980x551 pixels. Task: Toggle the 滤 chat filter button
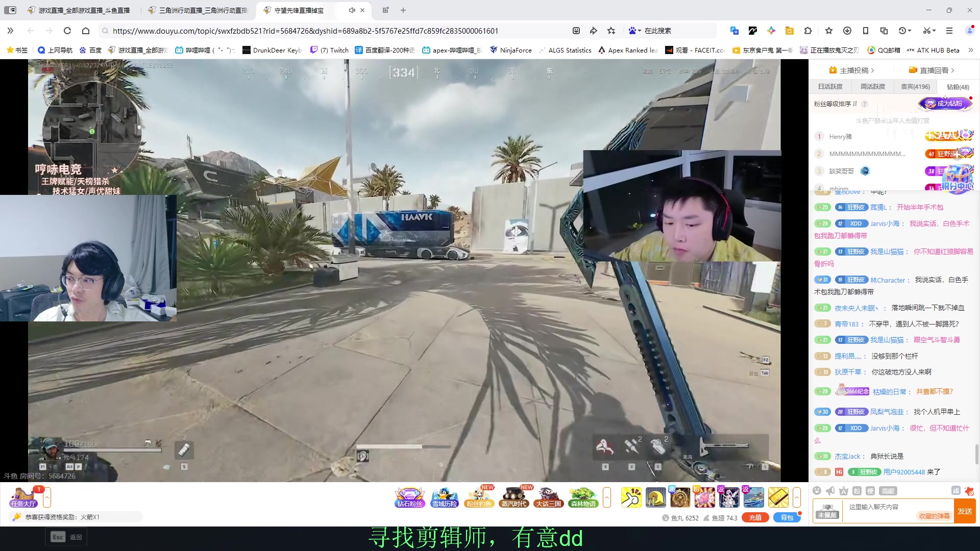pyautogui.click(x=955, y=490)
